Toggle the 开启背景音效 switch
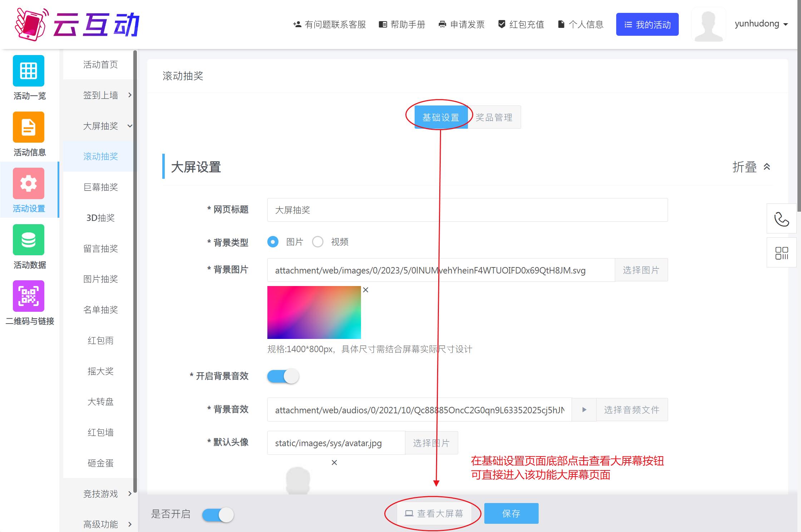 pos(283,376)
